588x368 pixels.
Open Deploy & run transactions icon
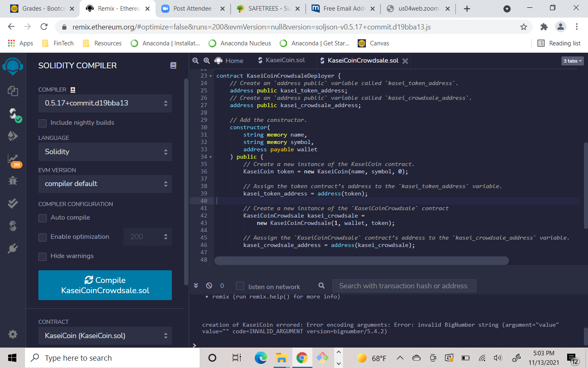13,136
